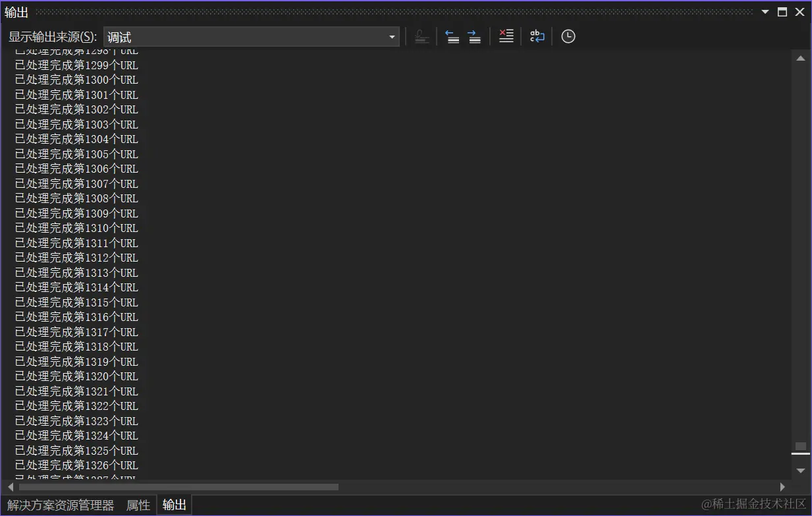Close the 输出 panel
Screen dimensions: 812x516
799,12
